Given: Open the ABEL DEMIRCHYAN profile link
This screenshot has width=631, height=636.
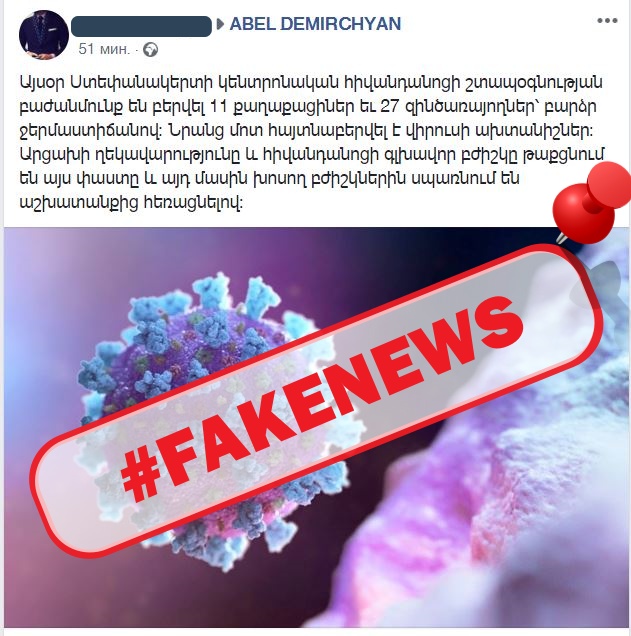Looking at the screenshot, I should [315, 24].
